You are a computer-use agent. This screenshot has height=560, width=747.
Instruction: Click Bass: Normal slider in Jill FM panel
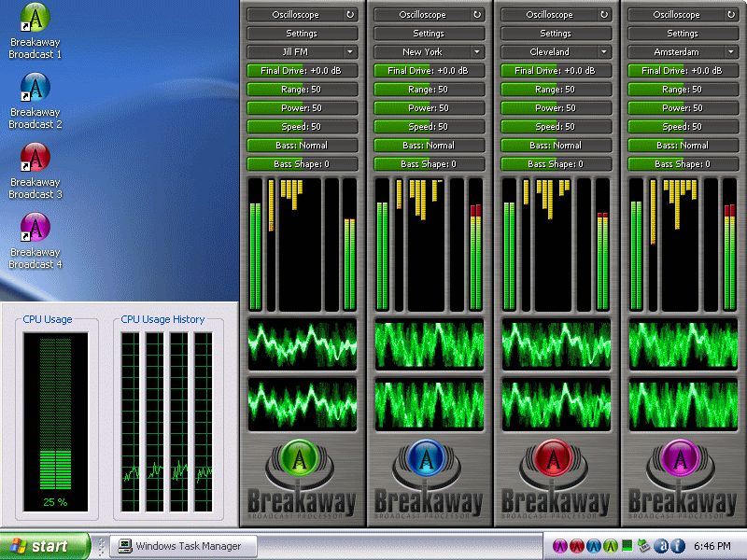pos(302,146)
